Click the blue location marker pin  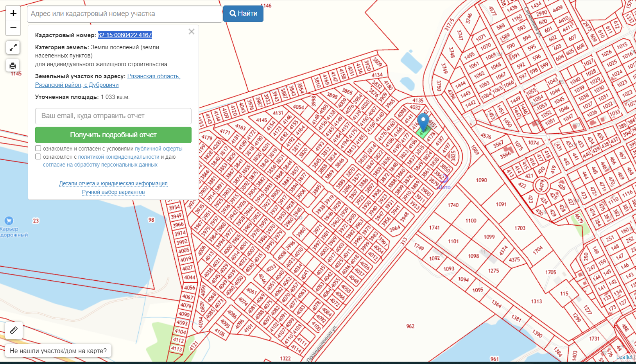pos(423,122)
